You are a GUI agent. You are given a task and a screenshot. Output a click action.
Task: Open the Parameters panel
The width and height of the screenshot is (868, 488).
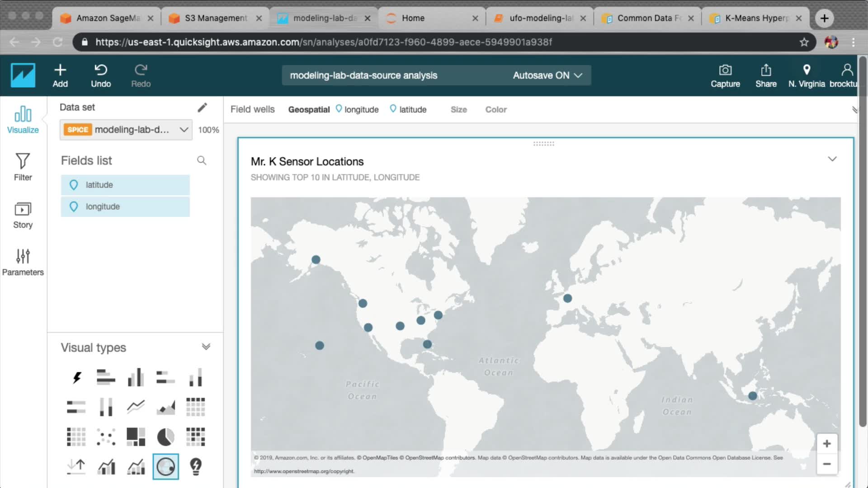click(23, 262)
